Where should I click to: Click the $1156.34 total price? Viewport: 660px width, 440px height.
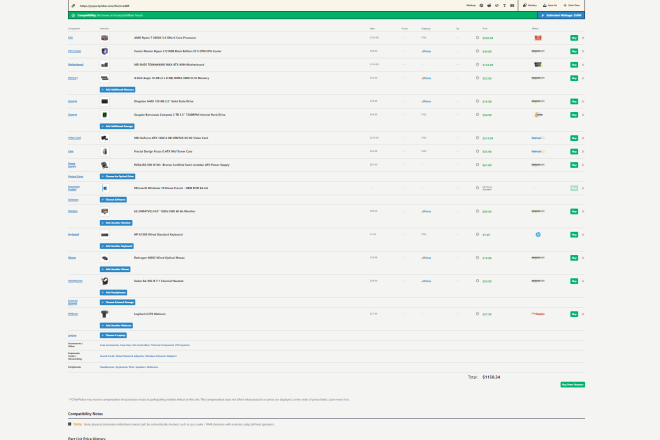(x=491, y=377)
